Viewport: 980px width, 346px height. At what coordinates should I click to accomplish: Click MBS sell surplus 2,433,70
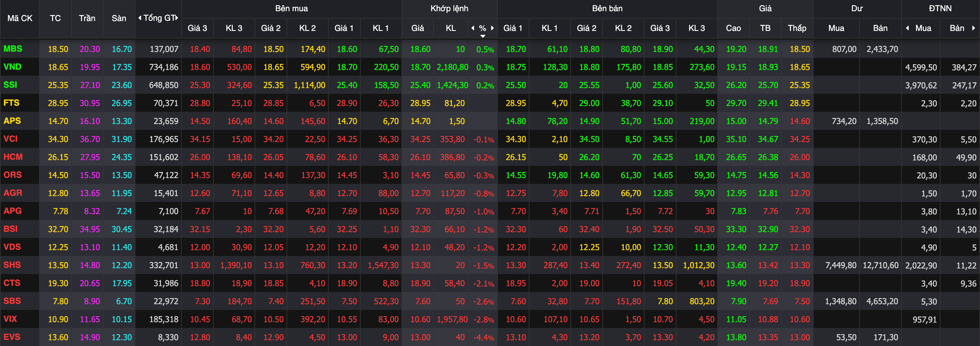point(882,49)
